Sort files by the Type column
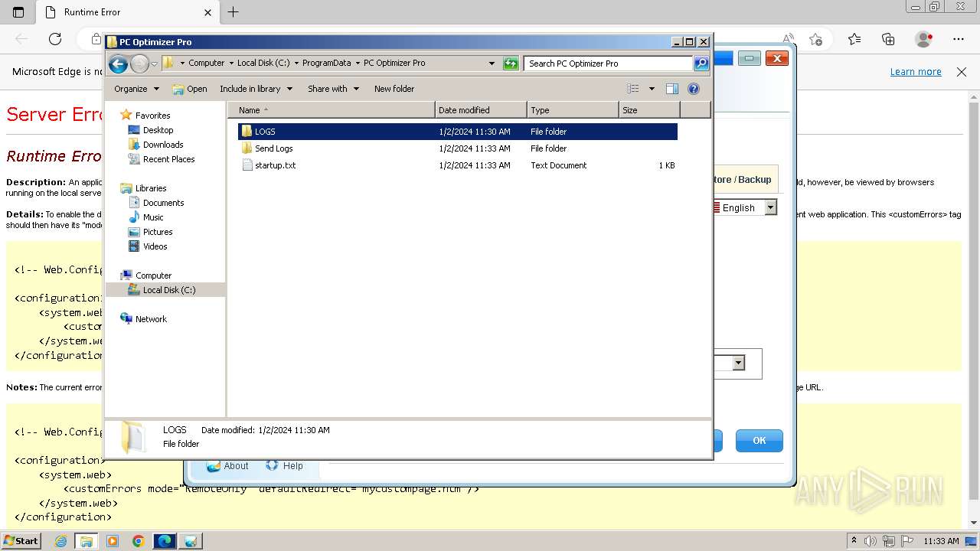980x551 pixels. [x=573, y=110]
